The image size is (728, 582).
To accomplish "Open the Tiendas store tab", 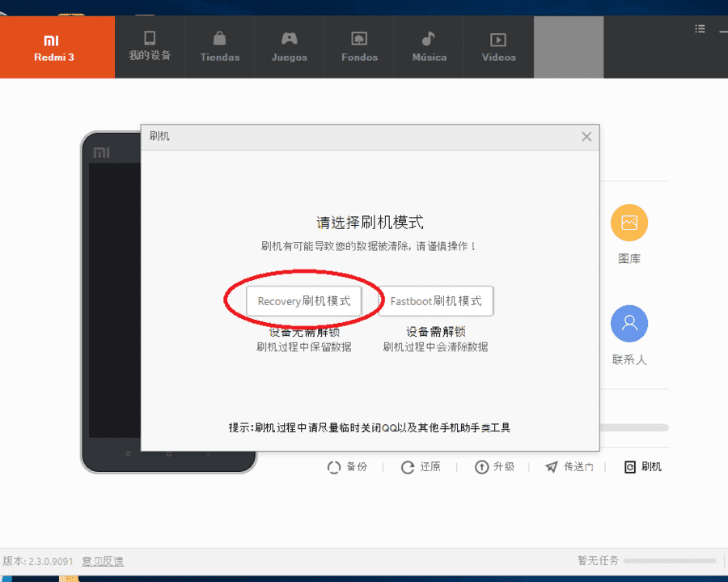I will (x=219, y=48).
